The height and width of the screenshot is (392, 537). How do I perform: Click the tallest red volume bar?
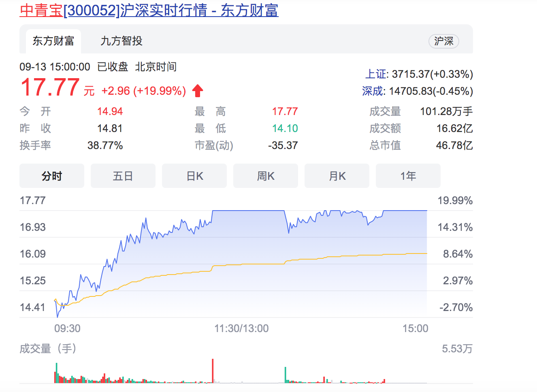tap(213, 371)
